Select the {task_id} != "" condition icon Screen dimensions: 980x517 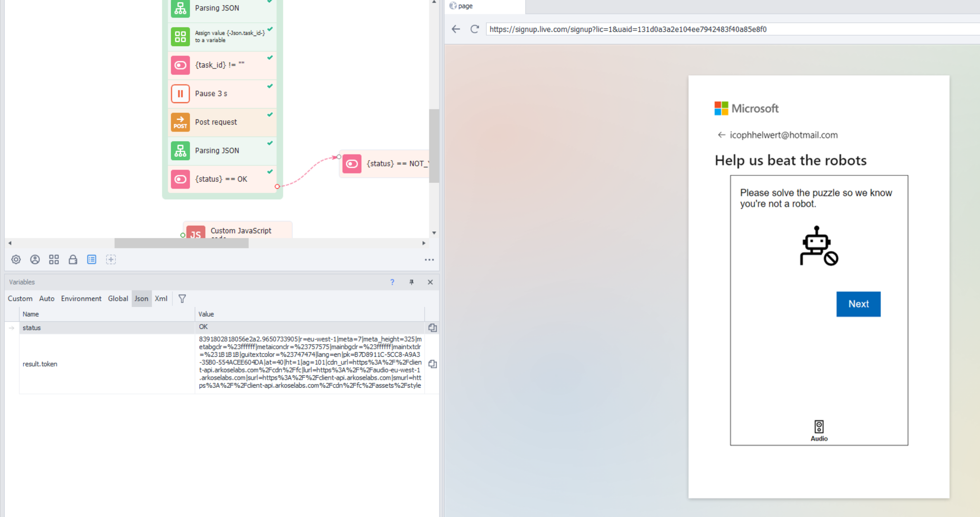click(x=180, y=65)
